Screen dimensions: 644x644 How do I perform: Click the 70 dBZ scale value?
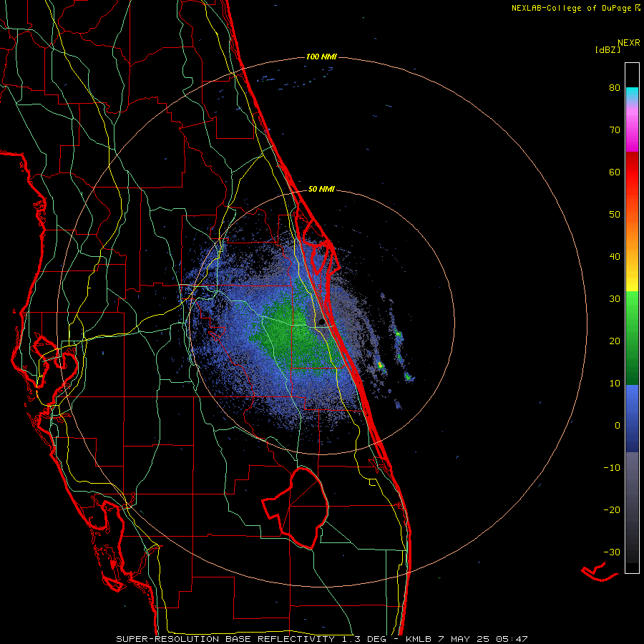coord(615,130)
